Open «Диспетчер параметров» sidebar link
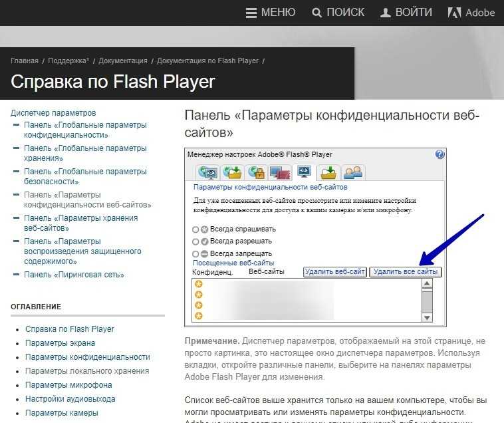This screenshot has height=423, width=504. [53, 113]
